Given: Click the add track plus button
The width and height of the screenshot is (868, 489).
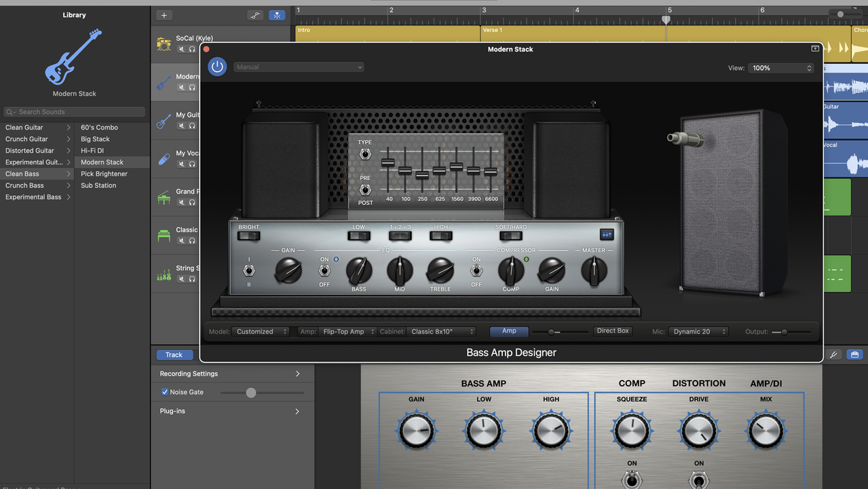Looking at the screenshot, I should [x=164, y=15].
